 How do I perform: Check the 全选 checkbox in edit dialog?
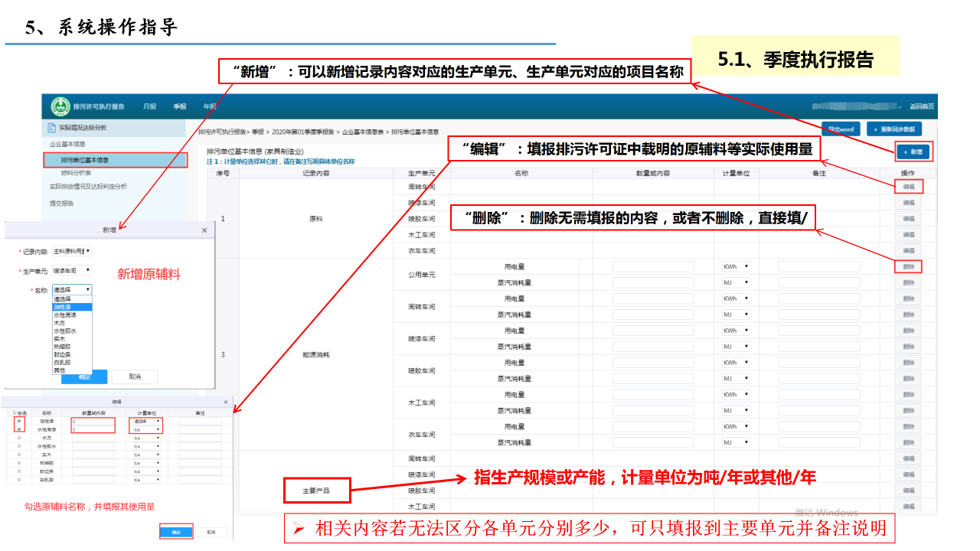tap(15, 412)
